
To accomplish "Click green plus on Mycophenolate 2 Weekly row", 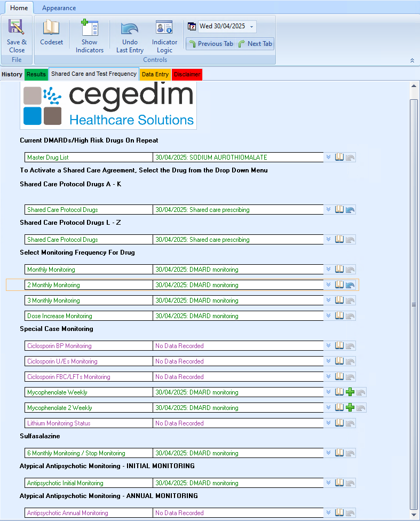I will (350, 407).
